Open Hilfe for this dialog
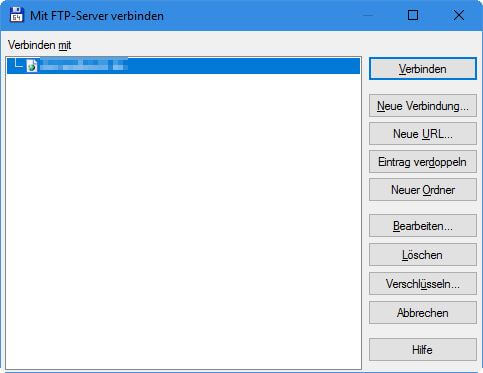The height and width of the screenshot is (373, 483). point(423,350)
